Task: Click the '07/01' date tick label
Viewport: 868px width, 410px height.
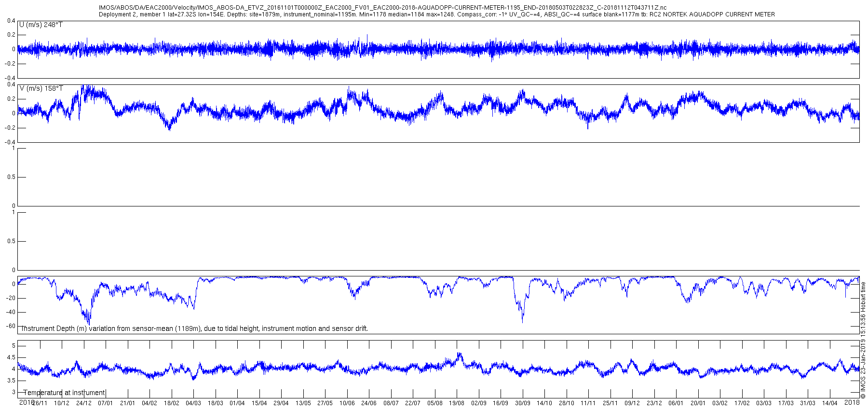Action: click(x=106, y=403)
